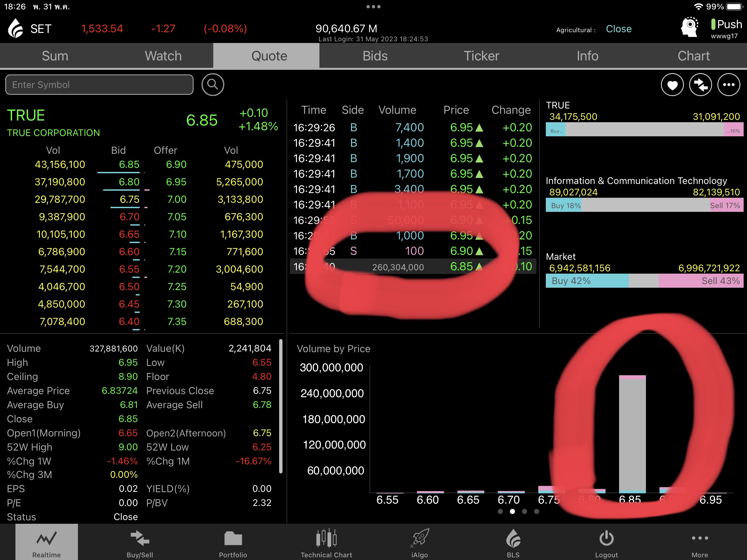Select bid price 6.80 row
The image size is (747, 560).
(x=129, y=182)
